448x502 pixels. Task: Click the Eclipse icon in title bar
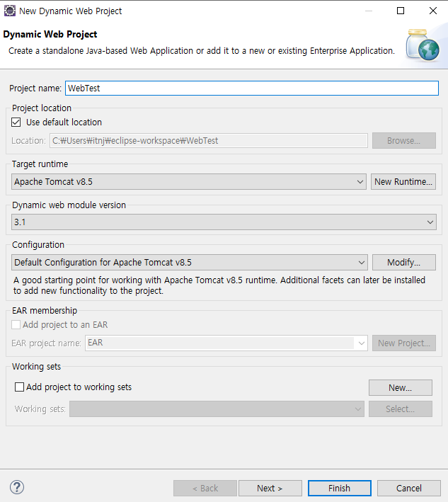tap(10, 11)
